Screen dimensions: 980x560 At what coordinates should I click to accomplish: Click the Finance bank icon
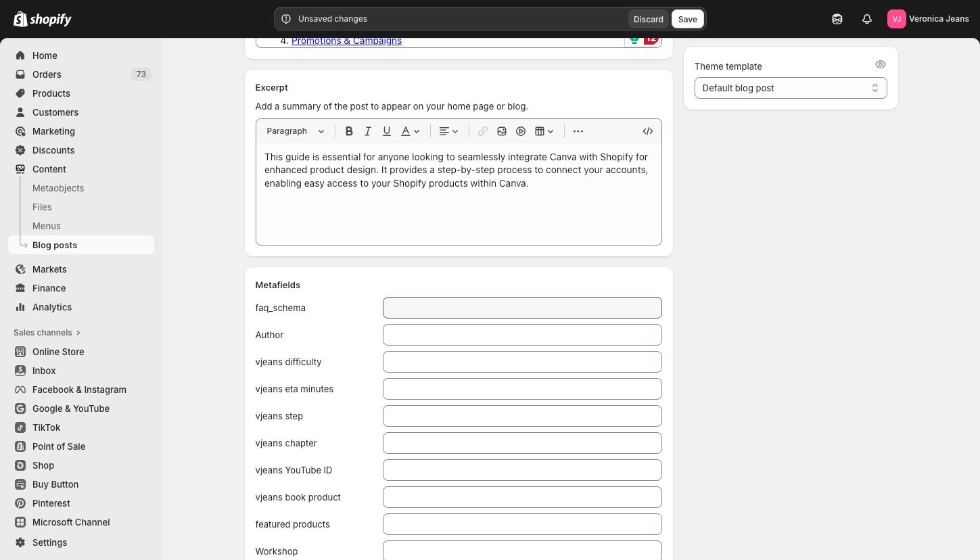click(20, 288)
